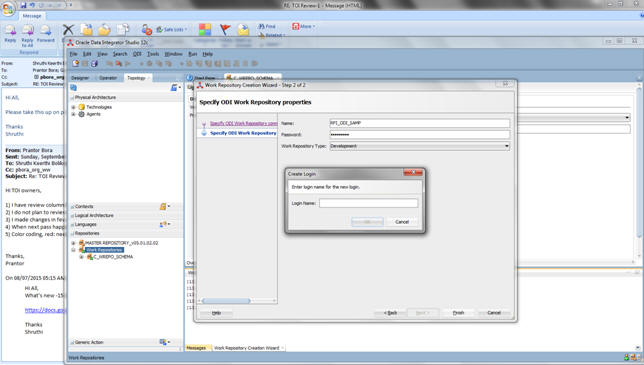Screen dimensions: 644x365
Task: Click the first wizard step link
Action: tap(244, 123)
